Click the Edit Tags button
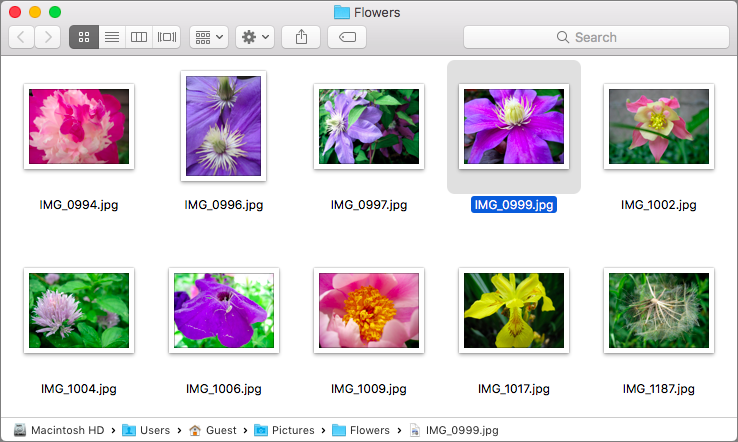This screenshot has height=442, width=738. click(x=347, y=37)
